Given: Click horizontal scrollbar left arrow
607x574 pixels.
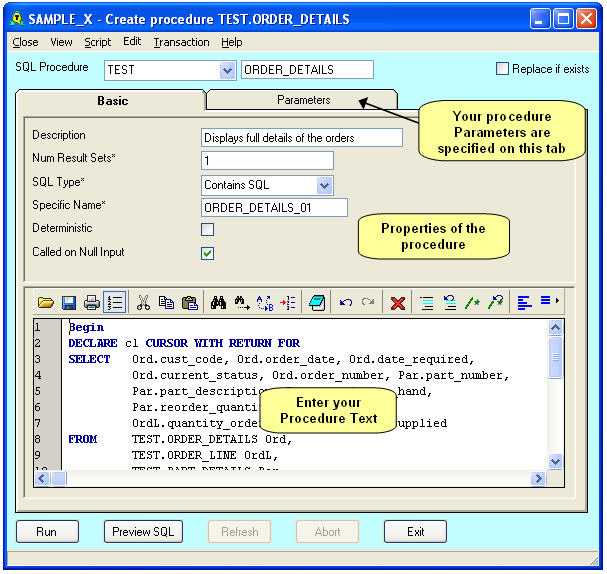Looking at the screenshot, I should pyautogui.click(x=42, y=478).
